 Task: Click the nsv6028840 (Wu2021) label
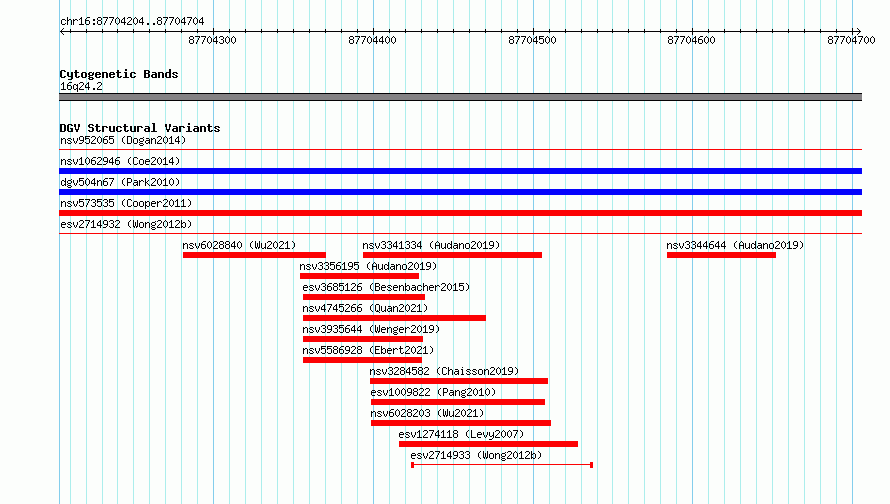(x=240, y=245)
